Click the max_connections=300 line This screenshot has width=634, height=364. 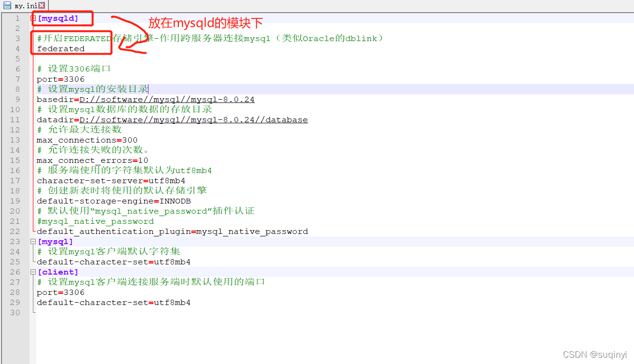coord(87,140)
